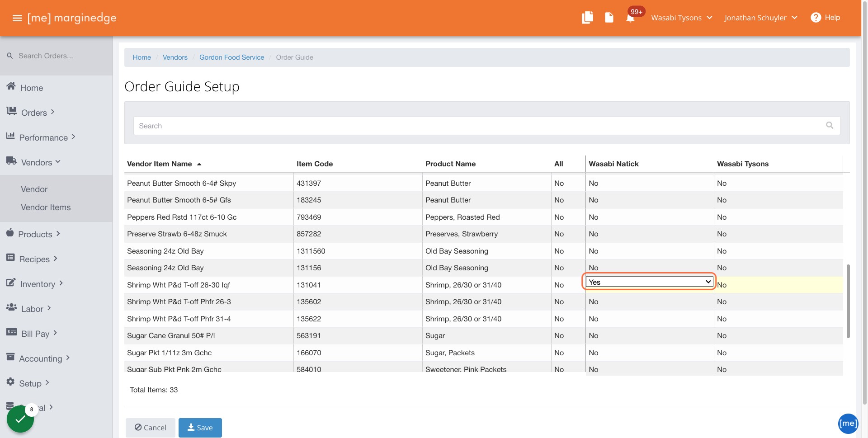The height and width of the screenshot is (438, 868).
Task: Click the marginedge logo
Action: [72, 18]
